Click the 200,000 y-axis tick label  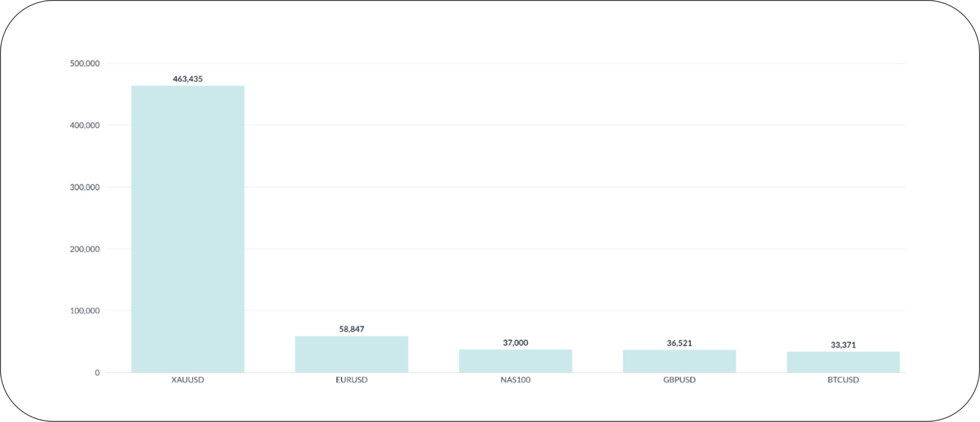pyautogui.click(x=85, y=249)
